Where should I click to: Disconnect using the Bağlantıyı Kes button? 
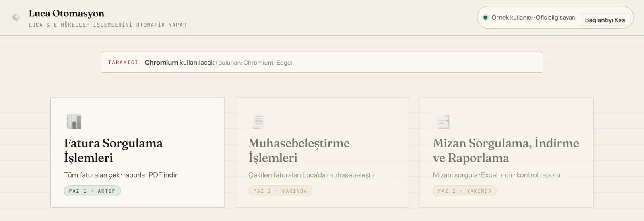tap(605, 20)
